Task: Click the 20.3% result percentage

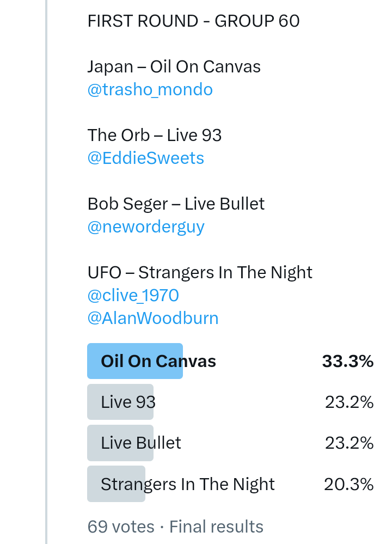Action: click(x=348, y=484)
